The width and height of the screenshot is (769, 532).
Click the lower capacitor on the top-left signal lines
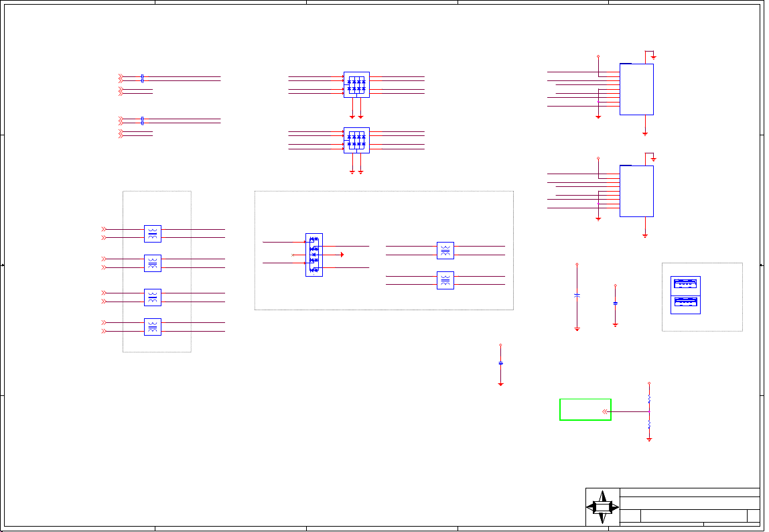tap(142, 121)
